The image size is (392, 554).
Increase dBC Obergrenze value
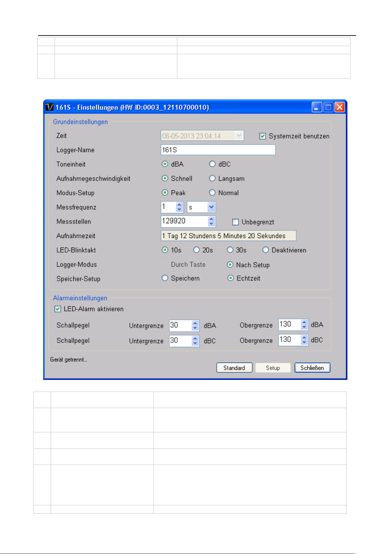304,337
